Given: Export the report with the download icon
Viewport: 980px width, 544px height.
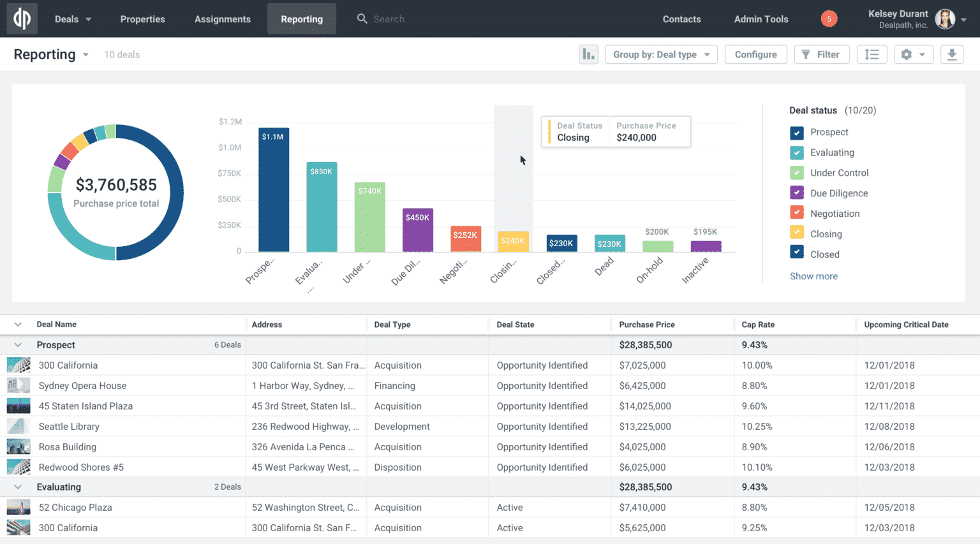Looking at the screenshot, I should 952,54.
